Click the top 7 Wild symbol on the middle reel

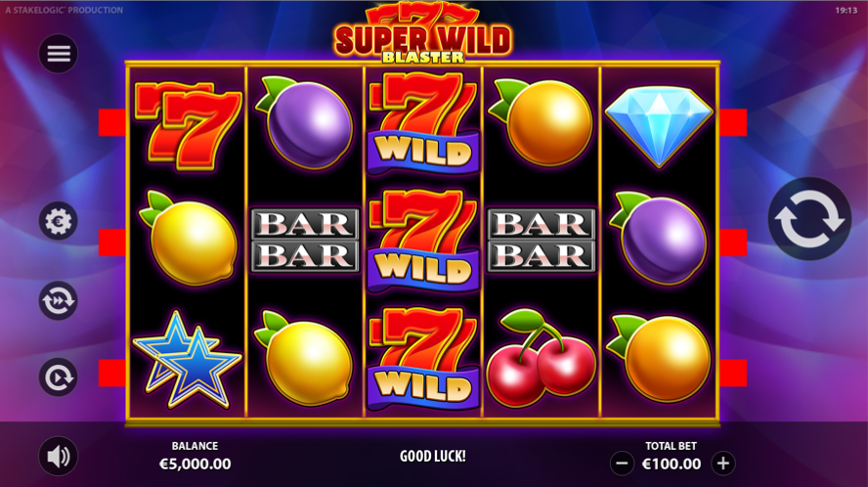coord(423,122)
